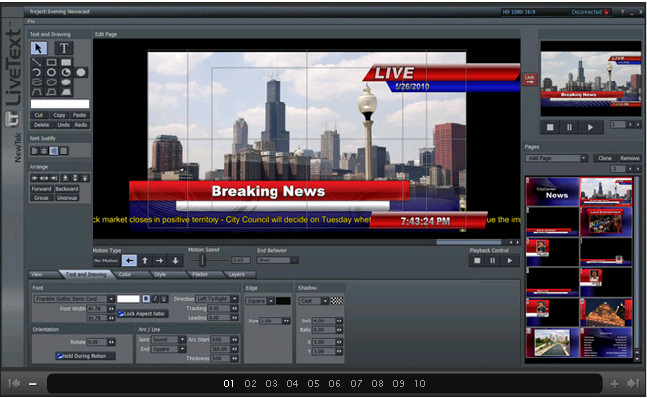This screenshot has width=647, height=398.
Task: Play the page in Playback Control
Action: pyautogui.click(x=510, y=261)
